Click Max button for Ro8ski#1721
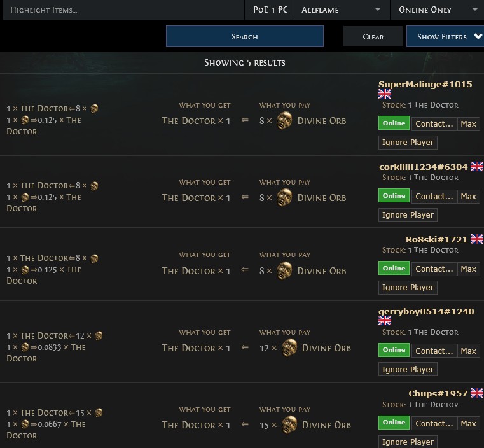This screenshot has width=484, height=448. (x=468, y=269)
